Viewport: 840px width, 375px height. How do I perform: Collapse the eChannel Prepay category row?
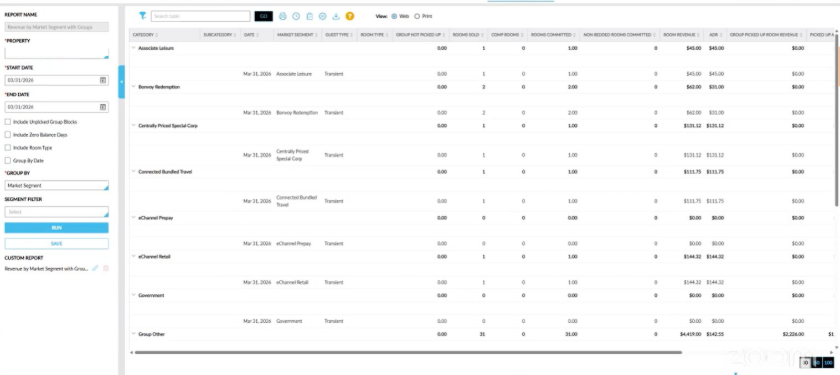[134, 218]
